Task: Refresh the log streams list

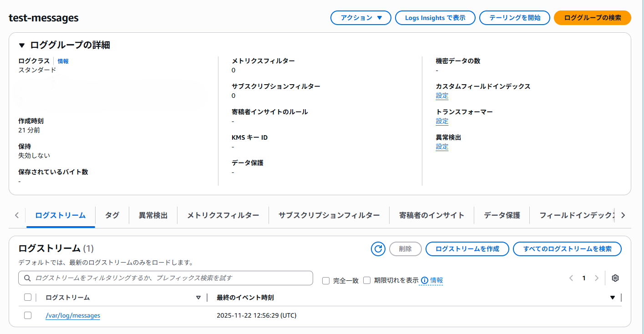Action: [378, 249]
